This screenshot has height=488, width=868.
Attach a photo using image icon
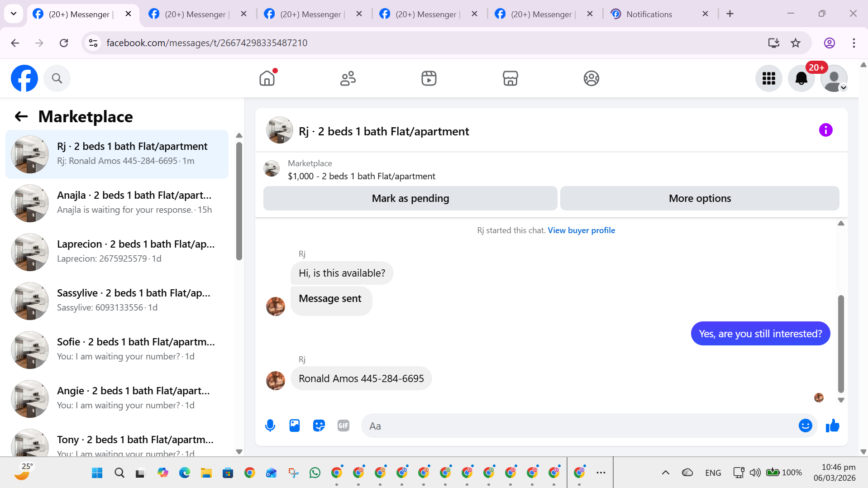pyautogui.click(x=295, y=426)
